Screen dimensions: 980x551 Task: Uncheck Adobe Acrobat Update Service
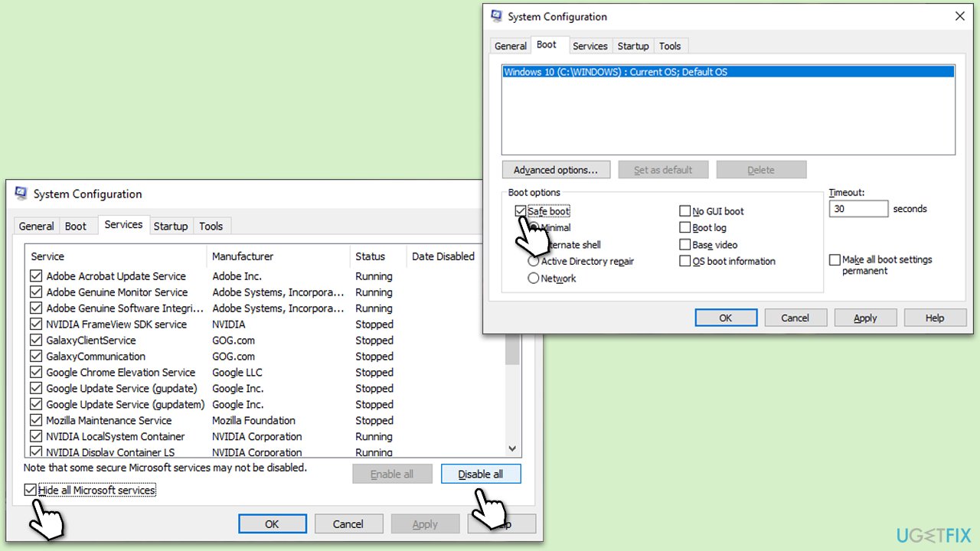[x=36, y=276]
